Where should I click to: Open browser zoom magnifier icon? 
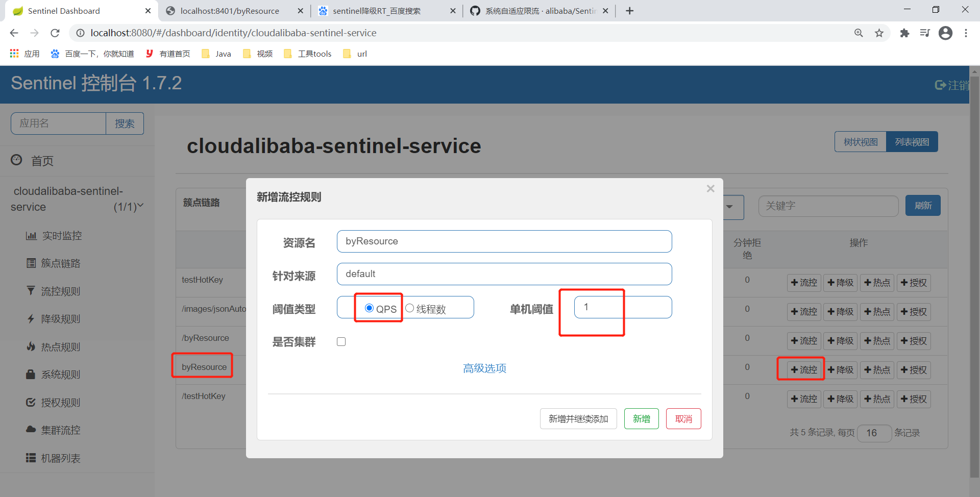pyautogui.click(x=859, y=33)
